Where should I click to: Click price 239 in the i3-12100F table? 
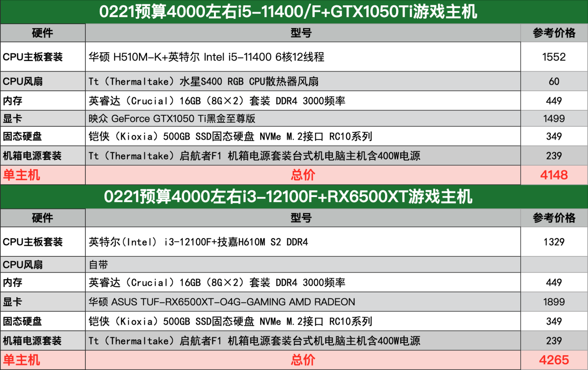tap(554, 341)
